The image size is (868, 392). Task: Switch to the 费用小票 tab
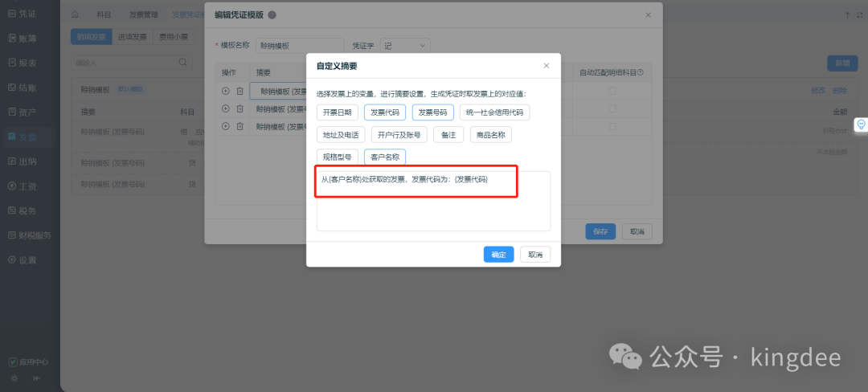(173, 36)
